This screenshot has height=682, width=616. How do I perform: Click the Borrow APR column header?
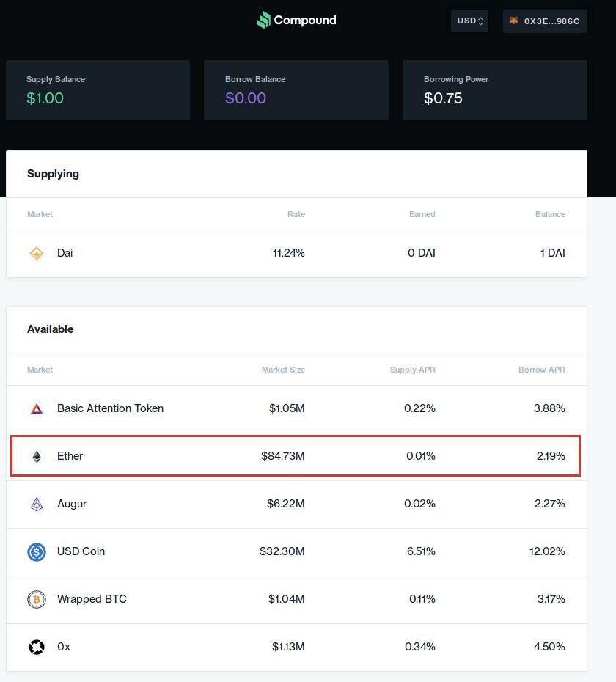pyautogui.click(x=542, y=370)
